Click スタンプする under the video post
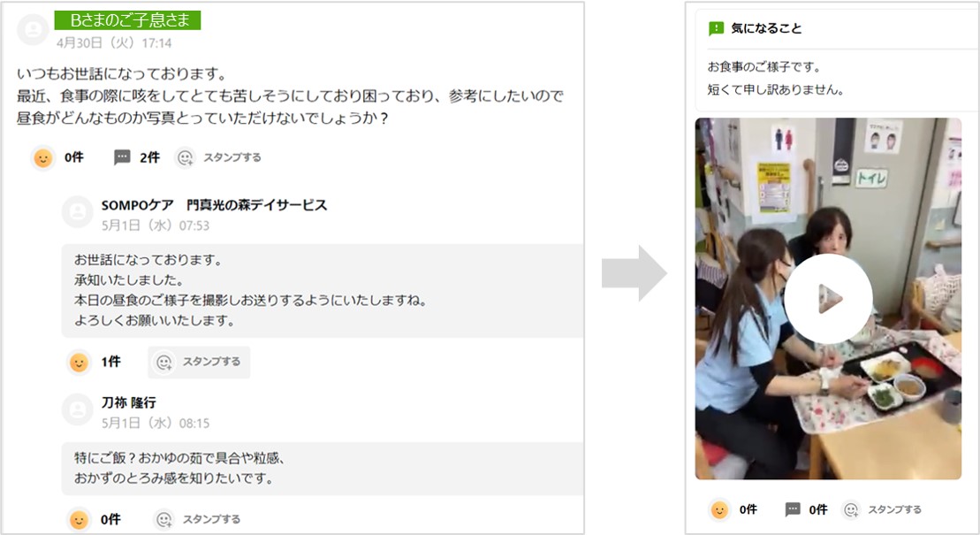Screen dimensions: 980x535 pyautogui.click(x=882, y=510)
